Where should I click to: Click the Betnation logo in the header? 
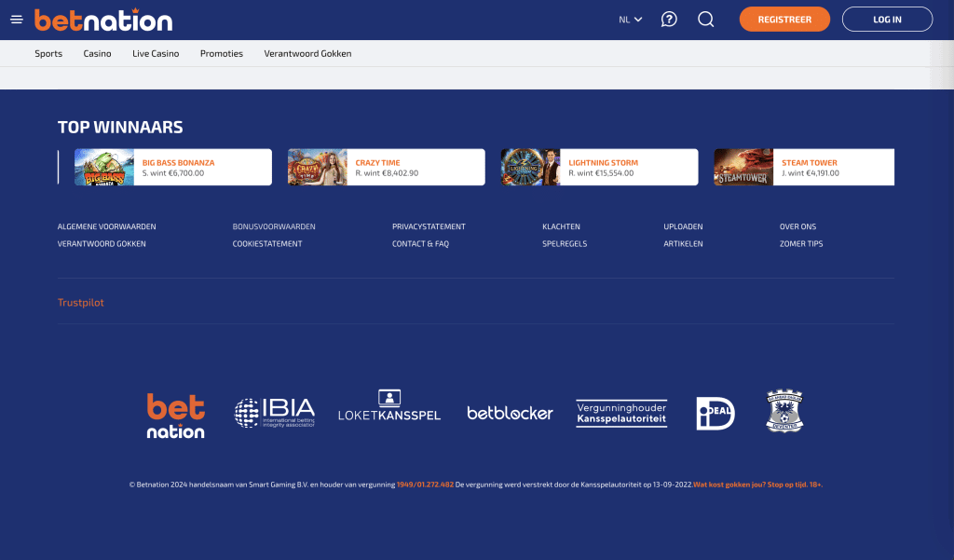point(103,20)
